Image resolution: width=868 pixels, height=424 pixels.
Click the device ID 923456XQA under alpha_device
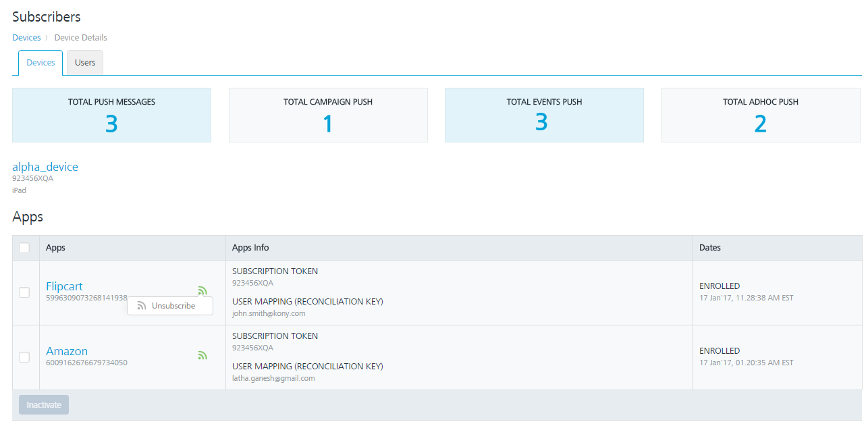32,179
